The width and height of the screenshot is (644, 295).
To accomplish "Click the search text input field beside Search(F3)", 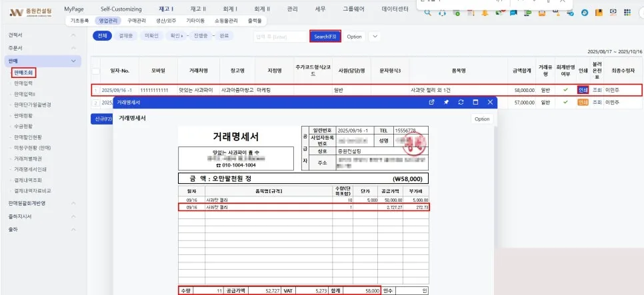I will [x=280, y=37].
